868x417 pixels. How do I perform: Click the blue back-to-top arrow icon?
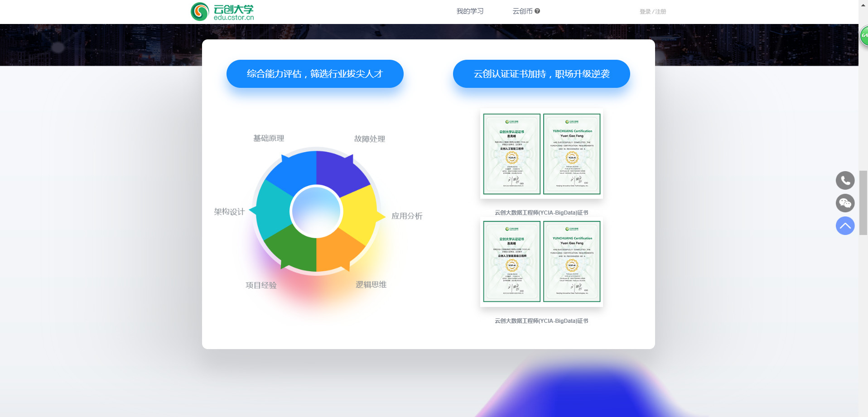click(844, 225)
